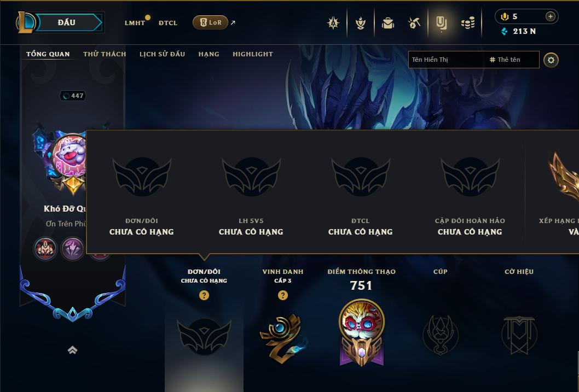
Task: Open the Collection backpack icon
Action: pyautogui.click(x=387, y=23)
